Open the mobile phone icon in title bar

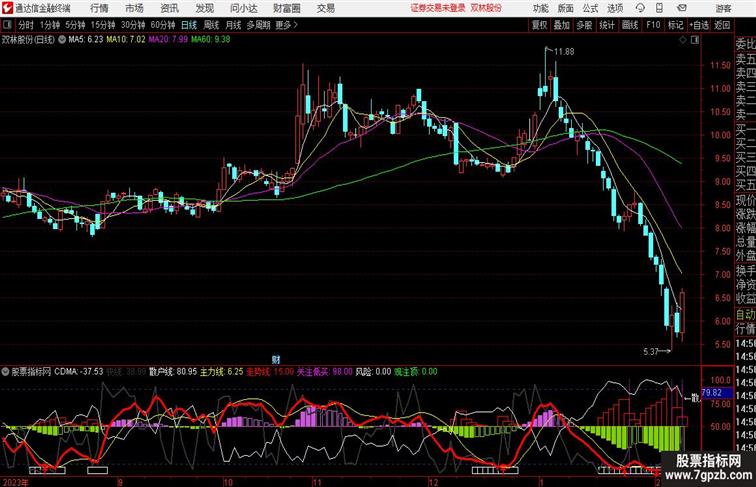click(659, 8)
